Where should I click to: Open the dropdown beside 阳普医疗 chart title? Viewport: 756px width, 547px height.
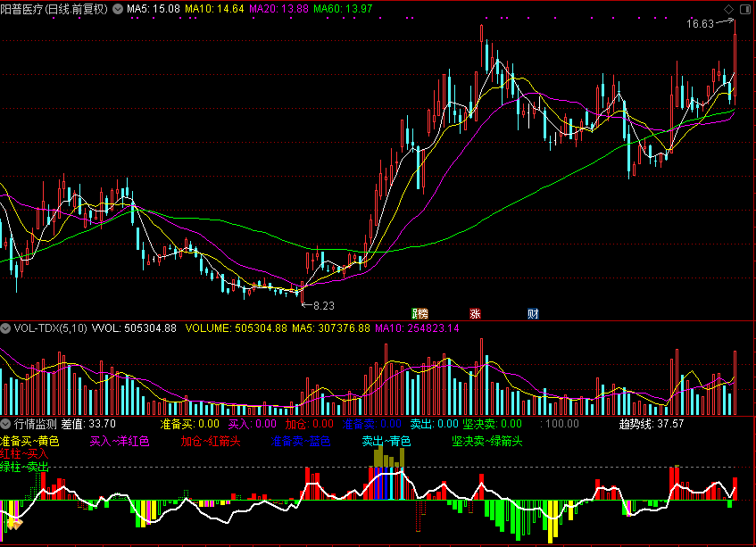click(x=118, y=9)
